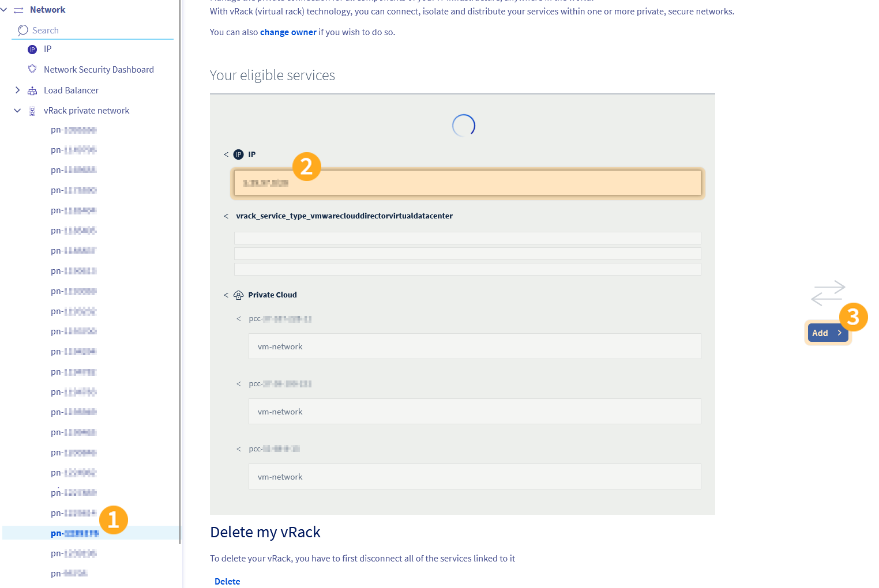Collapse the vRack private network list

click(x=17, y=110)
